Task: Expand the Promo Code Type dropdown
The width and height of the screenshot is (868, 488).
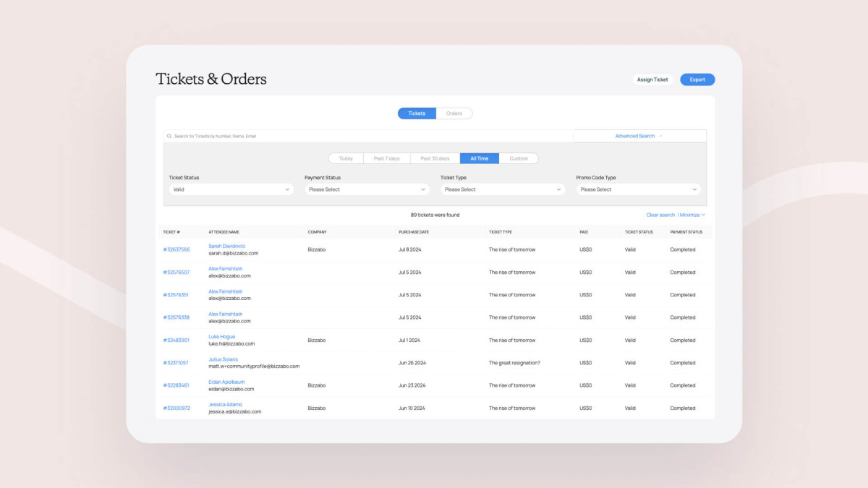Action: point(639,189)
